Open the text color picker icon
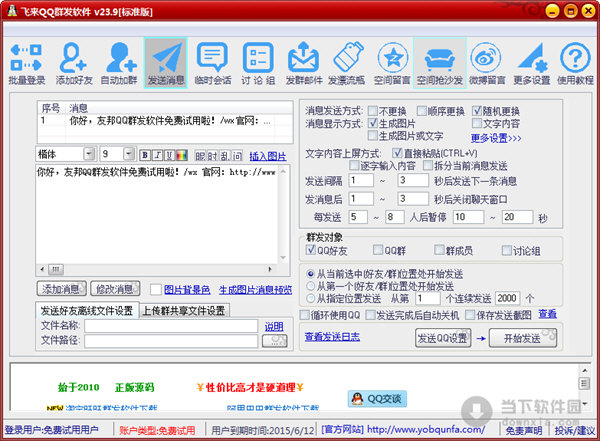 click(x=182, y=155)
